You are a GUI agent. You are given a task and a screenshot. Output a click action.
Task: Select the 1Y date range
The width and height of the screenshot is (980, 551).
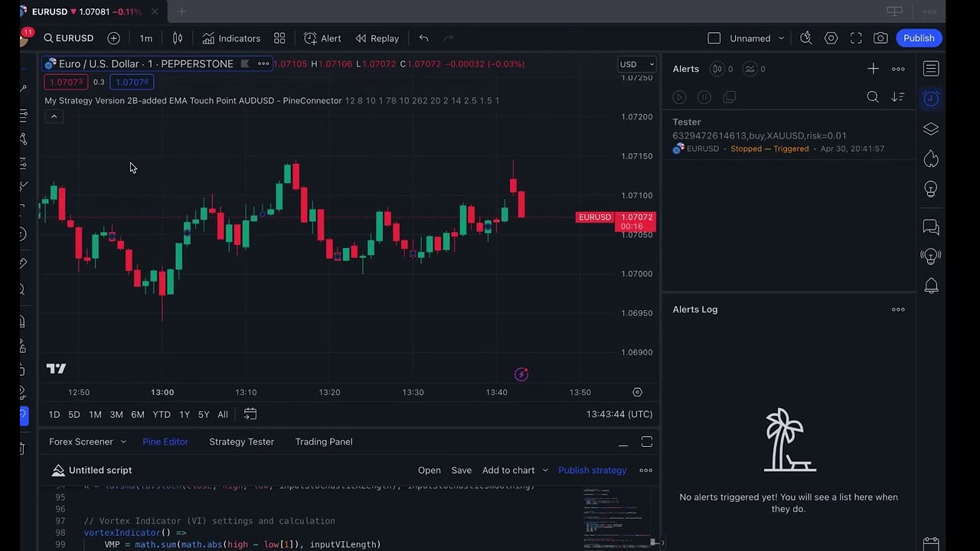[x=185, y=414]
